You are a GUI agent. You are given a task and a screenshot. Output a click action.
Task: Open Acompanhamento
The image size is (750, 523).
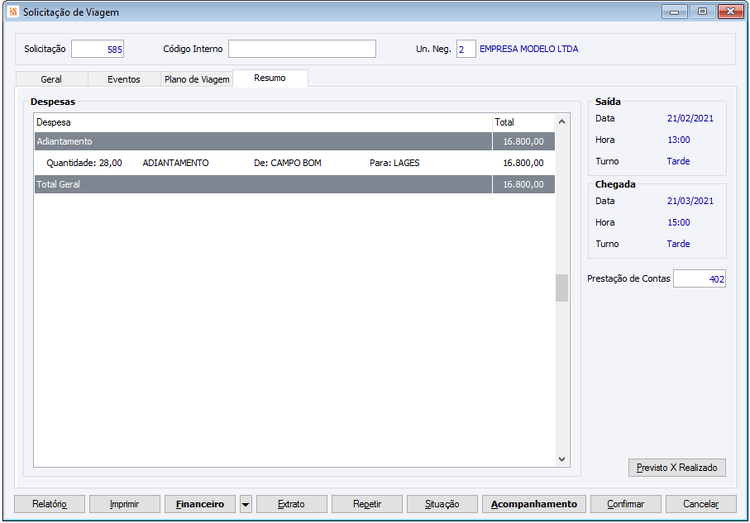(x=534, y=504)
